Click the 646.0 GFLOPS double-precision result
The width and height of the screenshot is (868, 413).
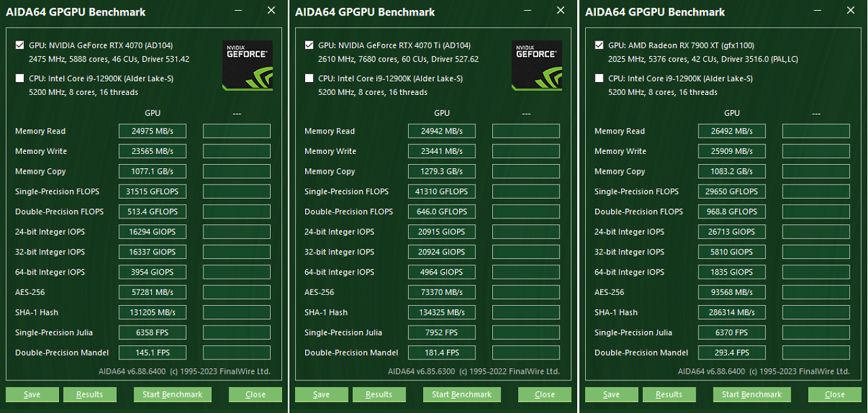click(442, 212)
